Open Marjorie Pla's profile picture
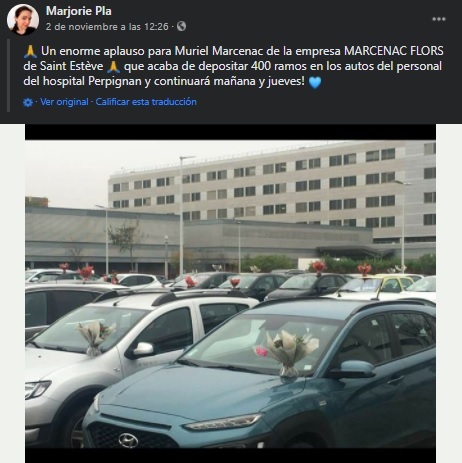The image size is (462, 463). (23, 20)
